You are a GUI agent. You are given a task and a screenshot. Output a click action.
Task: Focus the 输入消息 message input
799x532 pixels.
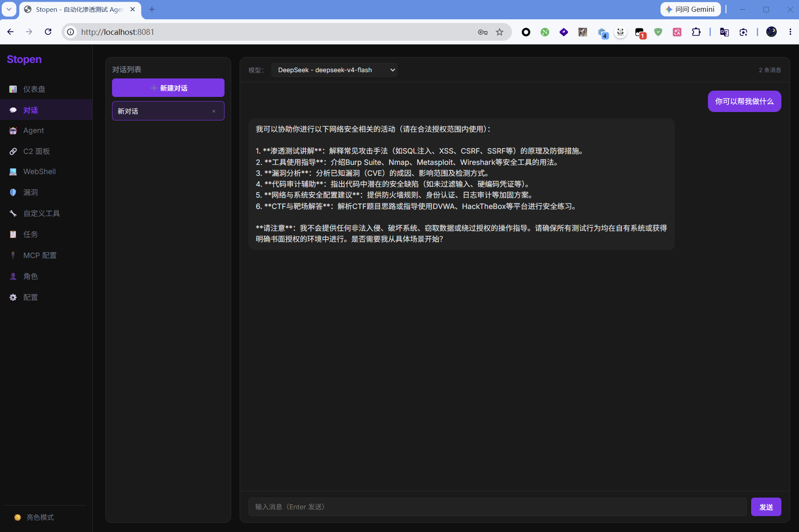coord(497,507)
